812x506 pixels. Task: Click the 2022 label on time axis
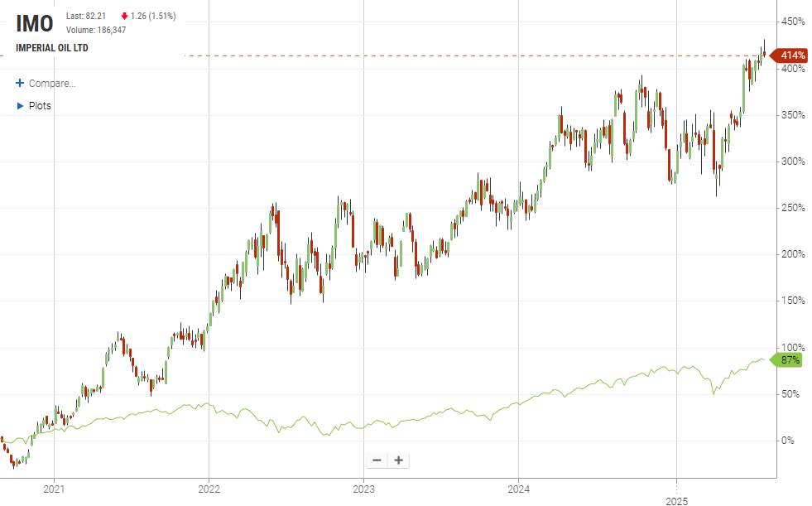click(x=209, y=489)
